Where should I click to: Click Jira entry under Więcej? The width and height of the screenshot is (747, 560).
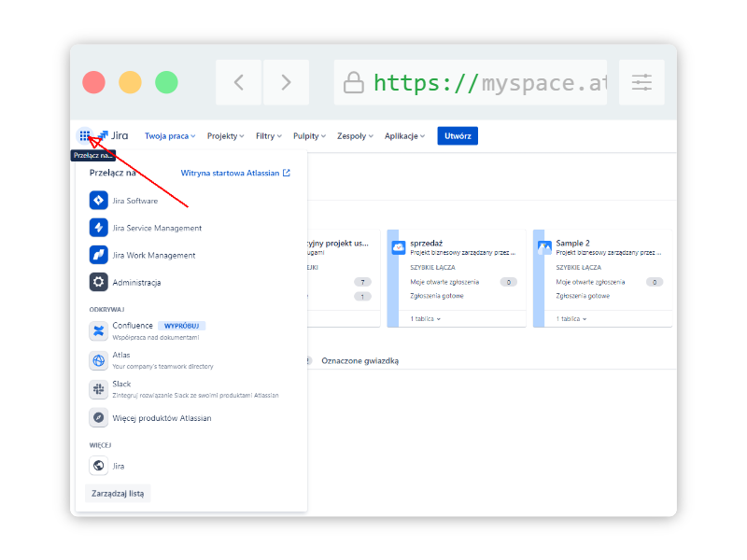[119, 466]
